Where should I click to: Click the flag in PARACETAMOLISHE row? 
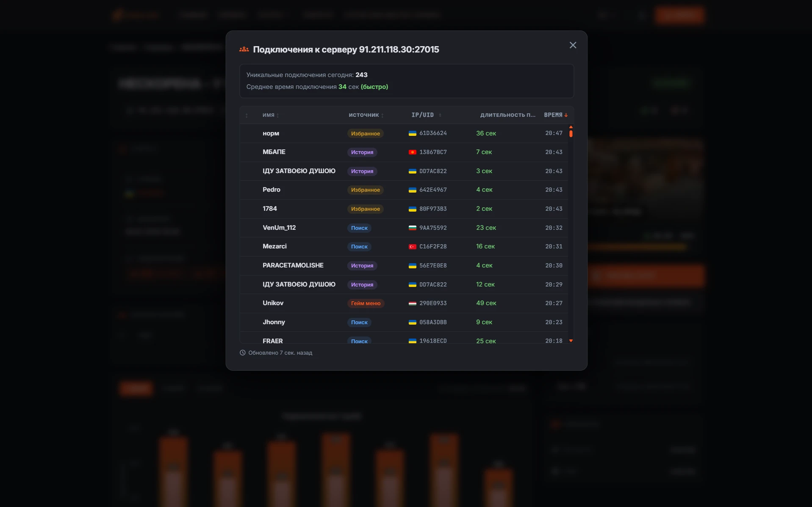tap(412, 266)
